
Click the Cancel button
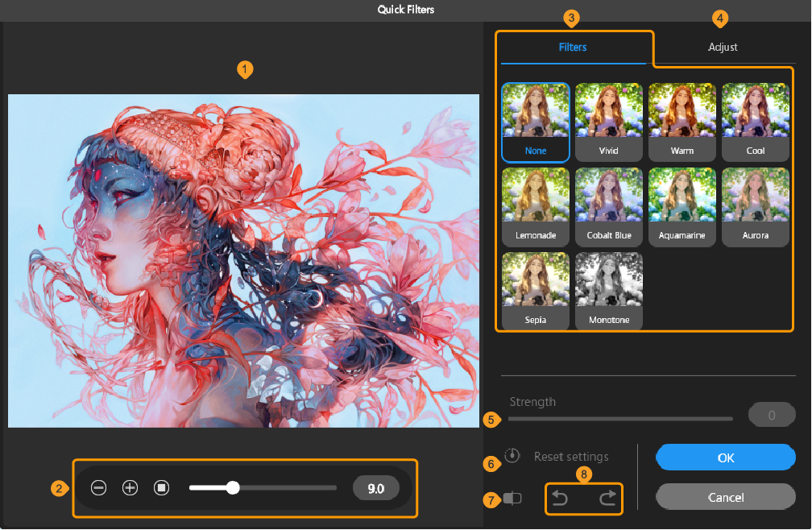(x=726, y=498)
